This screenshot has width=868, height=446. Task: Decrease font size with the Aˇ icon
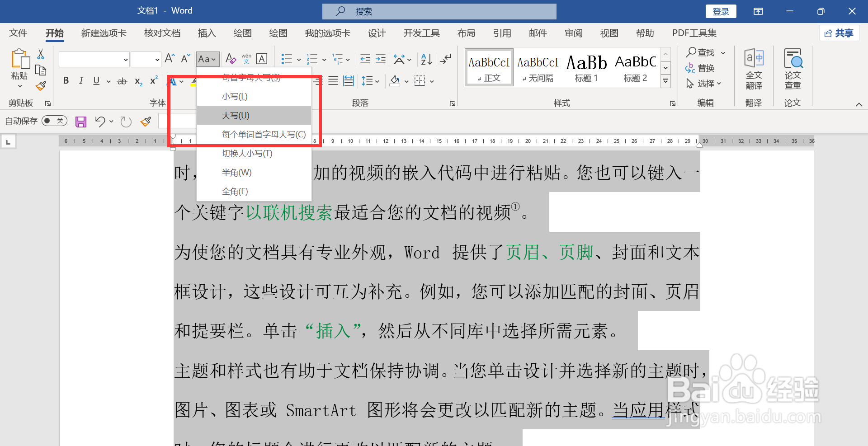(185, 59)
